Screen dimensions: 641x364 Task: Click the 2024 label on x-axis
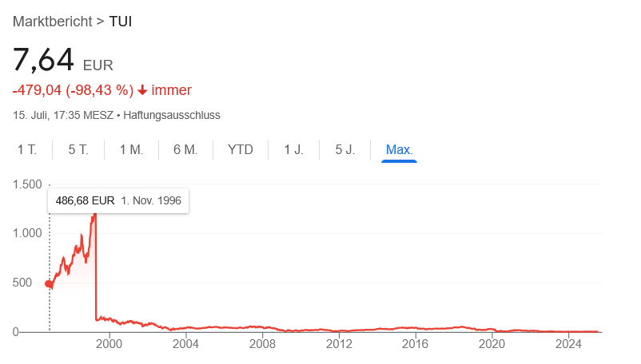569,344
